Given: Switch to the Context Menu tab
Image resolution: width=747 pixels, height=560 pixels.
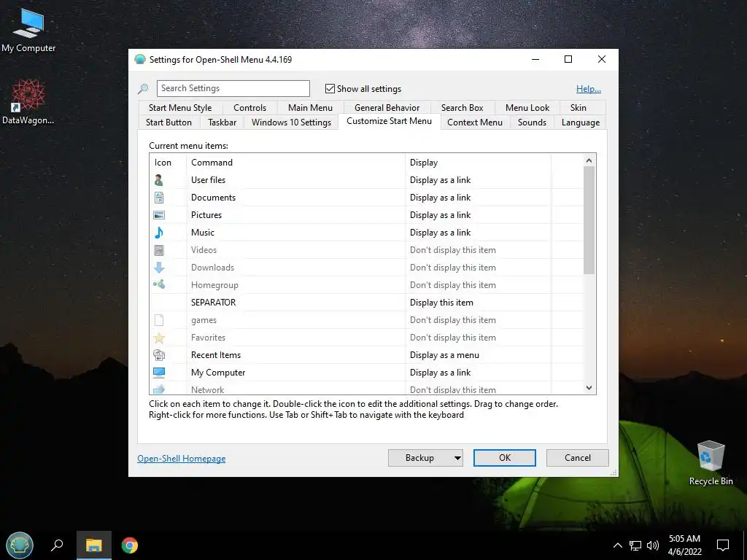Looking at the screenshot, I should [x=474, y=122].
